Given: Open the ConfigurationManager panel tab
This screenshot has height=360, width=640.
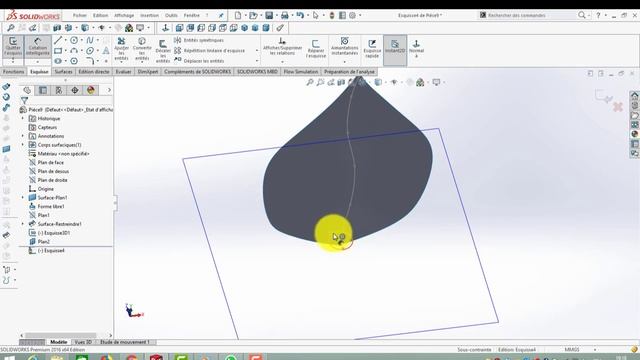Looking at the screenshot, I should tap(59, 90).
